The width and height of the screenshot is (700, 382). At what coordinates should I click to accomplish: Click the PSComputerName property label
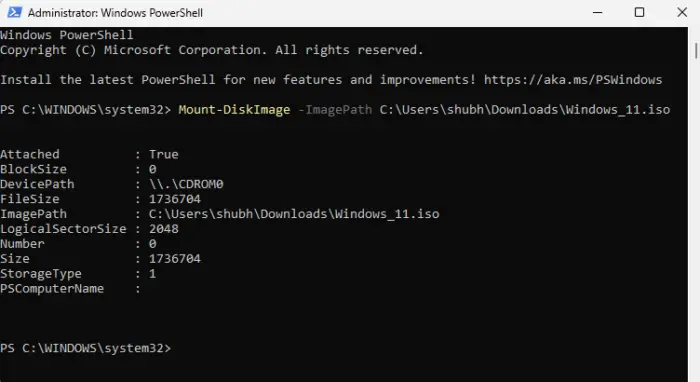(52, 289)
